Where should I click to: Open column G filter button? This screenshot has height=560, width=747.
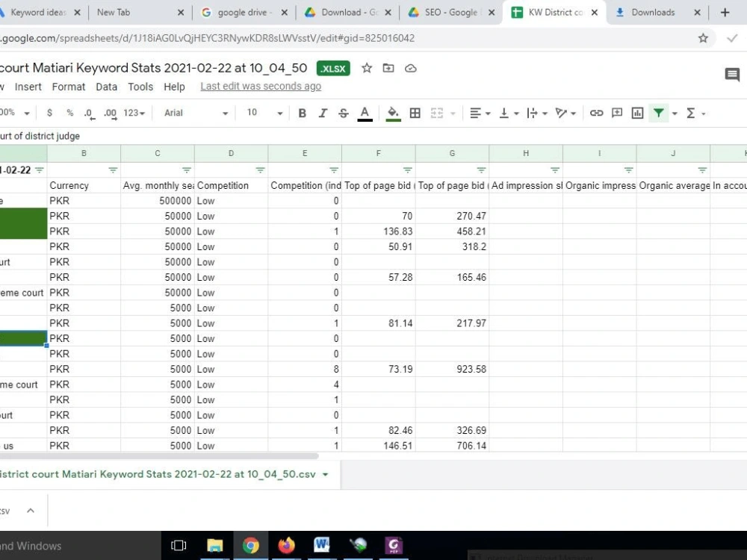point(481,170)
